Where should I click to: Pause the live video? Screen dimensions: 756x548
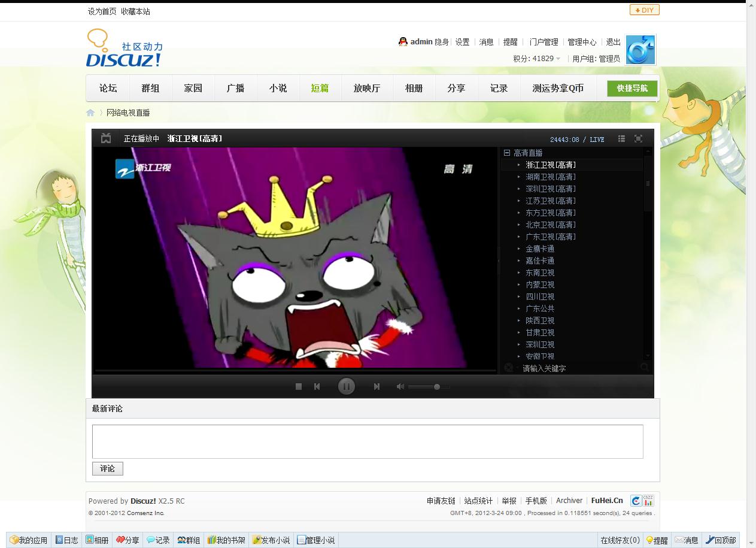(346, 386)
